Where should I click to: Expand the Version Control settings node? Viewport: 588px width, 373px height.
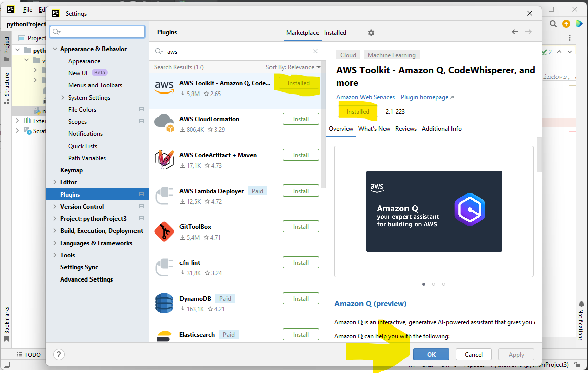(55, 207)
